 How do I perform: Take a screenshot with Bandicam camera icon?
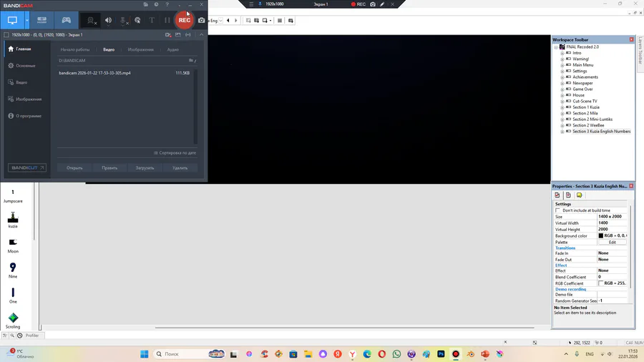pos(201,20)
